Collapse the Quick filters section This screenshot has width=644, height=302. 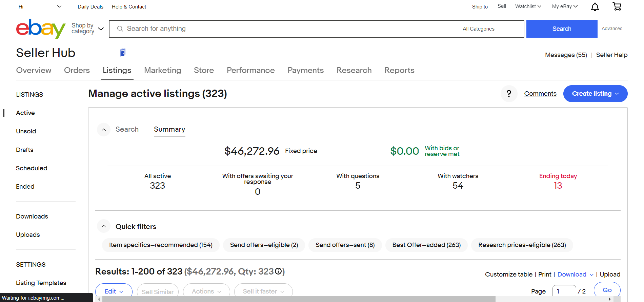pyautogui.click(x=104, y=226)
